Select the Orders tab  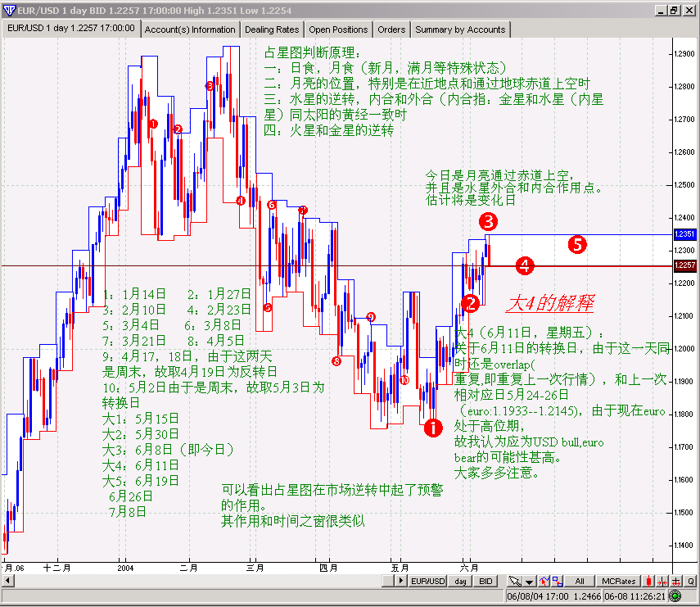(391, 29)
